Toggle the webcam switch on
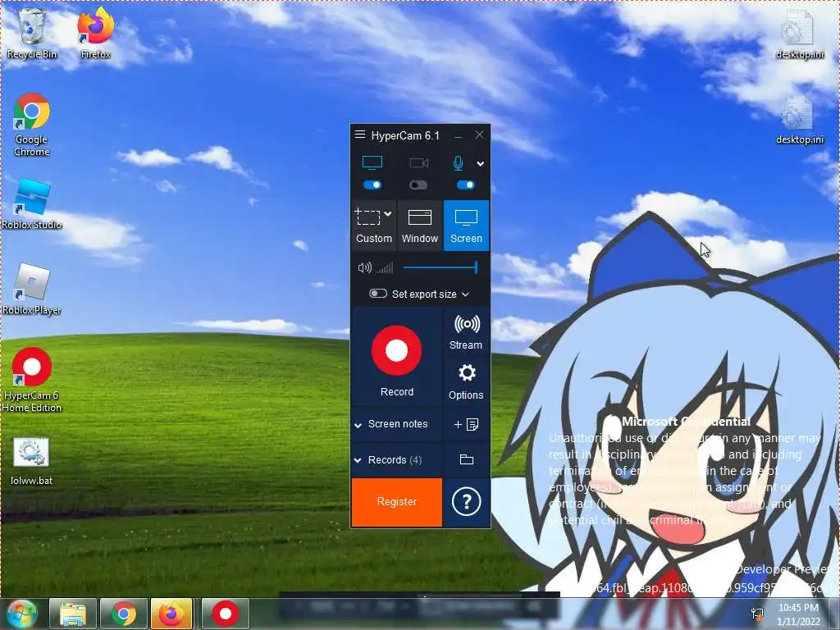Screen dimensions: 840x630 tap(418, 185)
